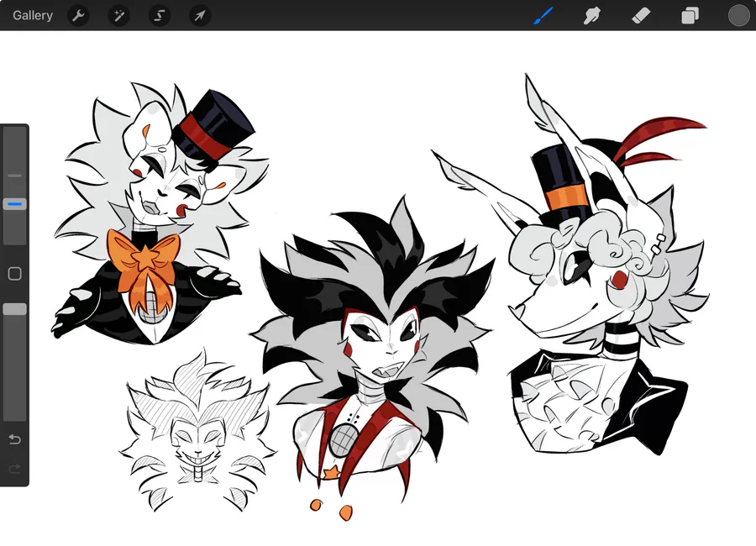Image resolution: width=756 pixels, height=546 pixels.
Task: Open the Gallery
Action: (32, 15)
